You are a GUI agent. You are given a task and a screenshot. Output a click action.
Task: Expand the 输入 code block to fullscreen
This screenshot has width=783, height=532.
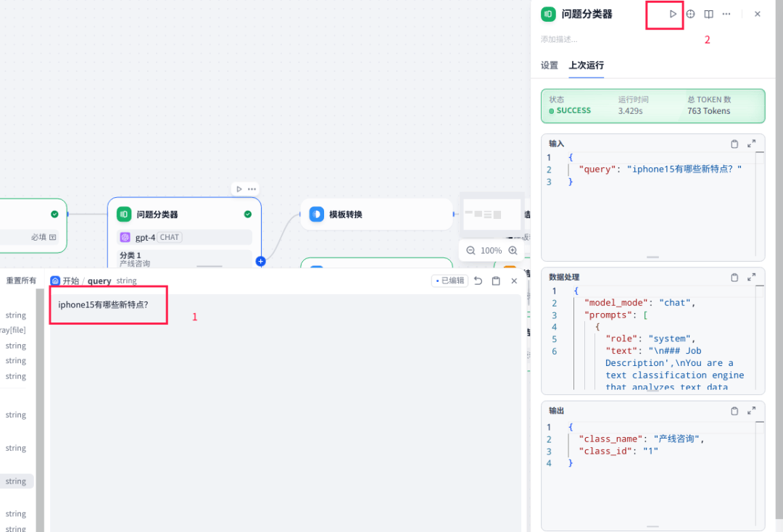click(x=752, y=144)
